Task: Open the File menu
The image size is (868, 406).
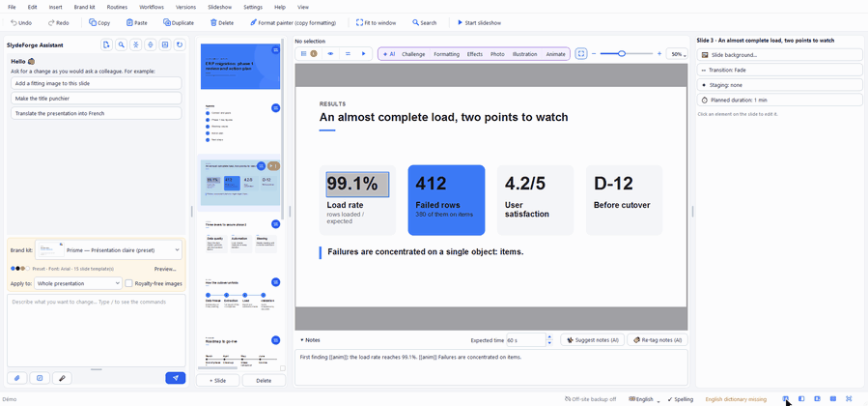Action: (12, 7)
